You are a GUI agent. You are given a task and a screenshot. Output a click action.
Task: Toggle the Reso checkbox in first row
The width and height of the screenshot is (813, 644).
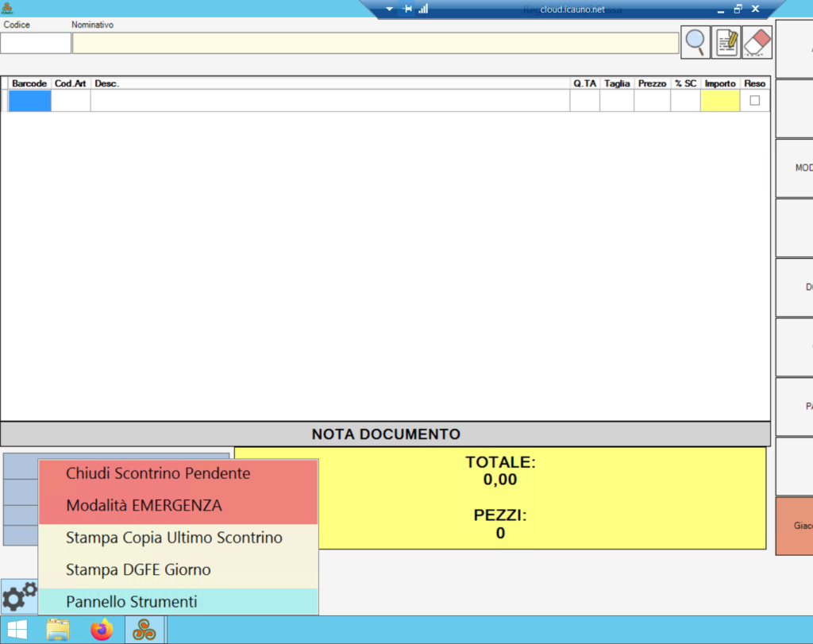click(x=754, y=101)
